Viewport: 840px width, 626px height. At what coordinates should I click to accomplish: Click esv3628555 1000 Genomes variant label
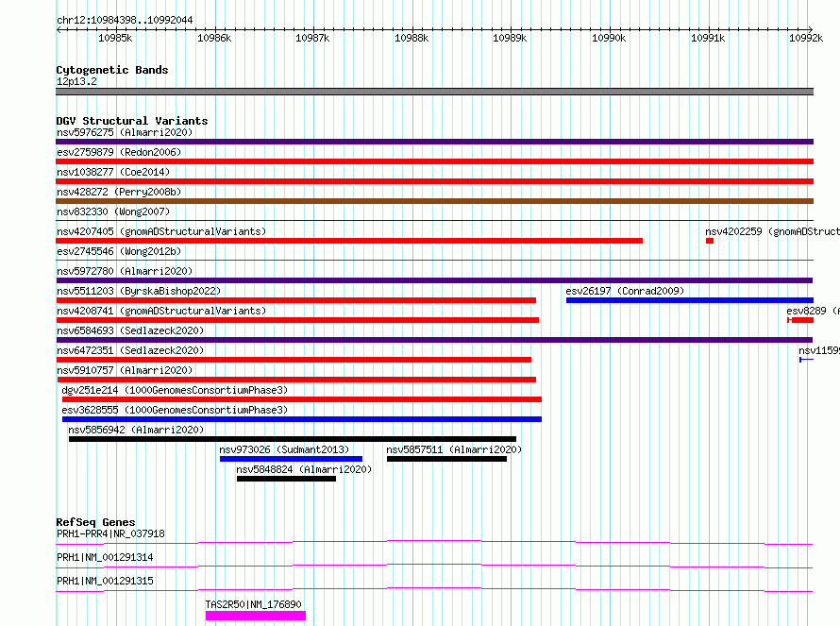pos(175,410)
